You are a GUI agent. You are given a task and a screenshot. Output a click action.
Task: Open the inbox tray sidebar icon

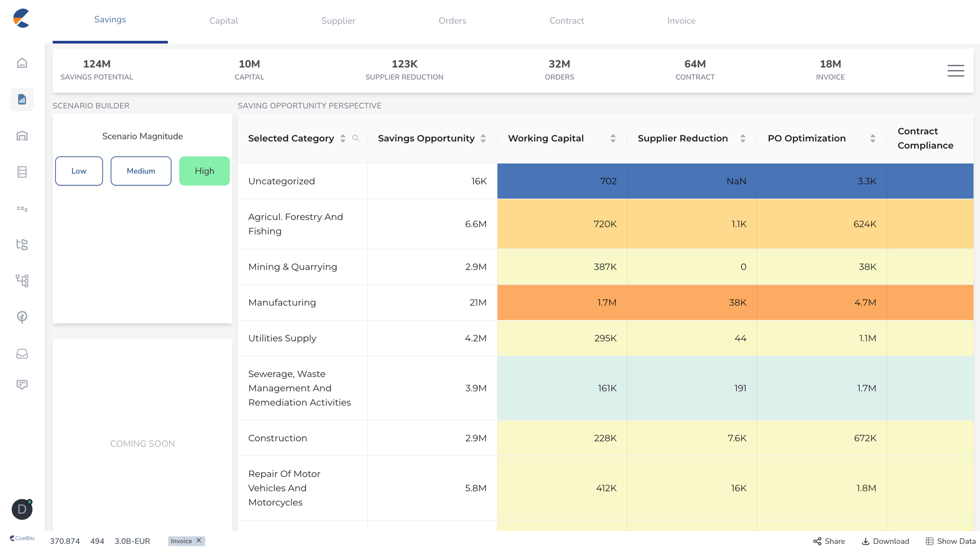pos(22,354)
